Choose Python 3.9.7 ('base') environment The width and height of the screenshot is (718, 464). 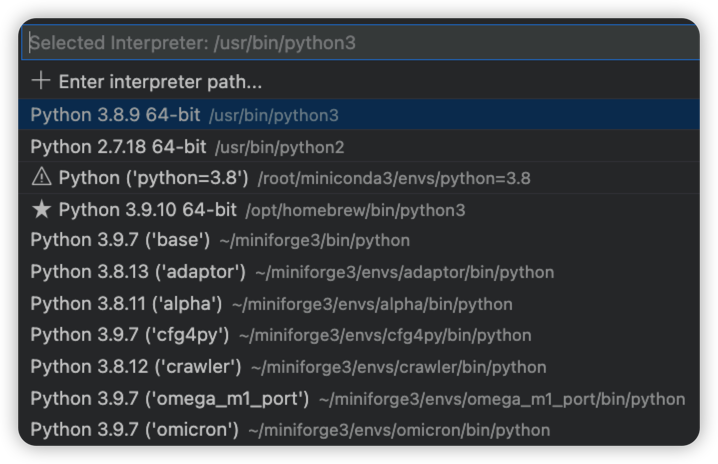(x=120, y=240)
